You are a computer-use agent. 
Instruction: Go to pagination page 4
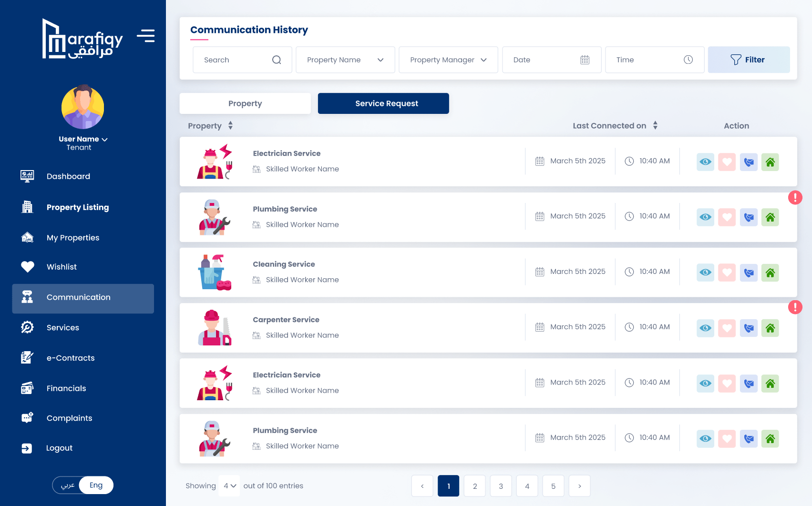[x=527, y=486]
